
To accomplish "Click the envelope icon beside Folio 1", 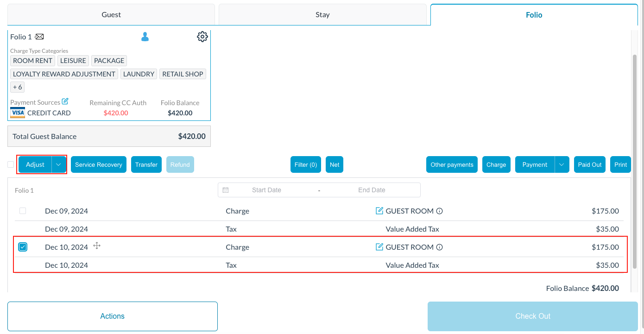I will [x=39, y=36].
